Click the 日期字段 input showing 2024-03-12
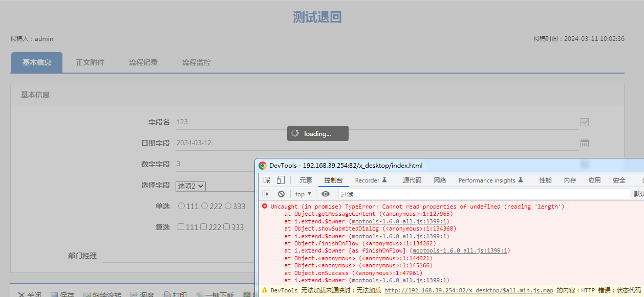Image resolution: width=644 pixels, height=297 pixels. coord(377,143)
